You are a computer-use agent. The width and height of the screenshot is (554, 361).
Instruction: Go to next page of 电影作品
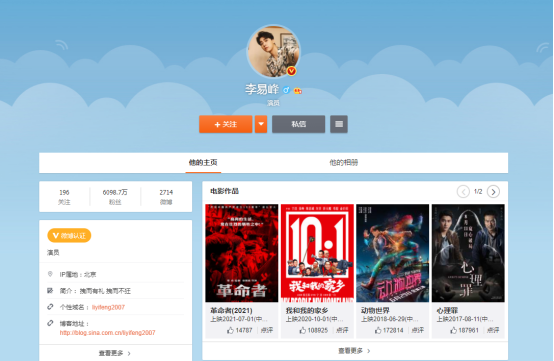[x=493, y=192]
